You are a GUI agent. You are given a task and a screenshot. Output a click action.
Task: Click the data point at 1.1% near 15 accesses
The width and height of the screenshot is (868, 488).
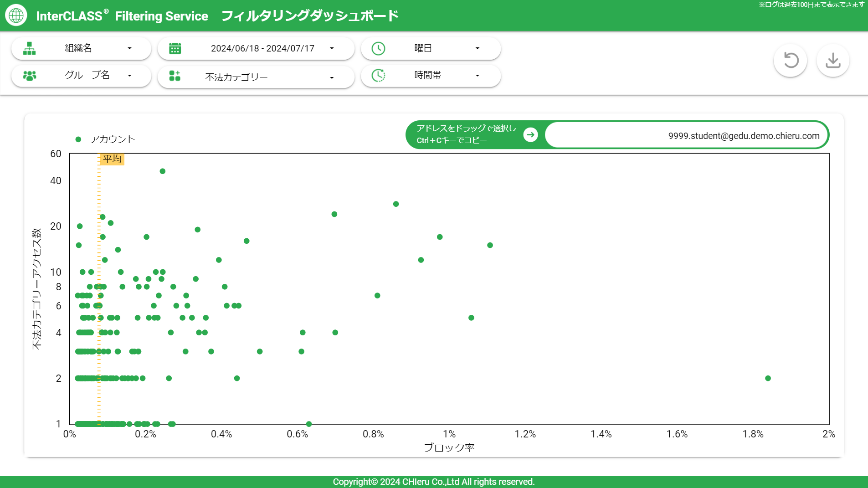[x=490, y=245]
